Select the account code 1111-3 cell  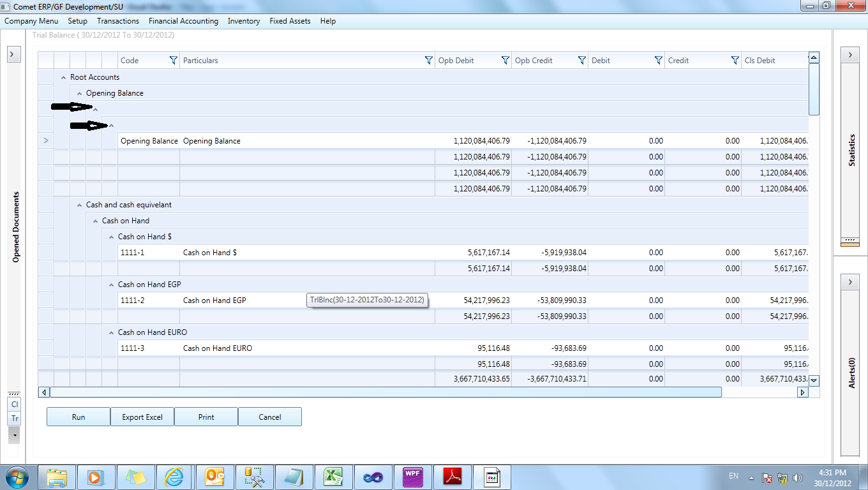[149, 348]
